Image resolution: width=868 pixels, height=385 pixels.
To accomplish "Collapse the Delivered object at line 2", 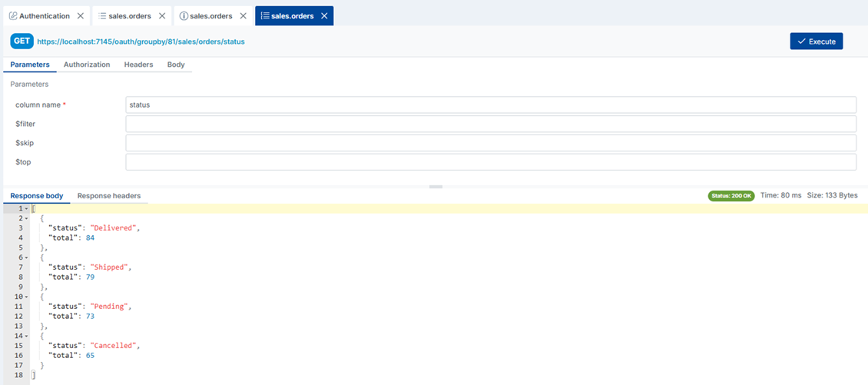I will pyautogui.click(x=27, y=219).
